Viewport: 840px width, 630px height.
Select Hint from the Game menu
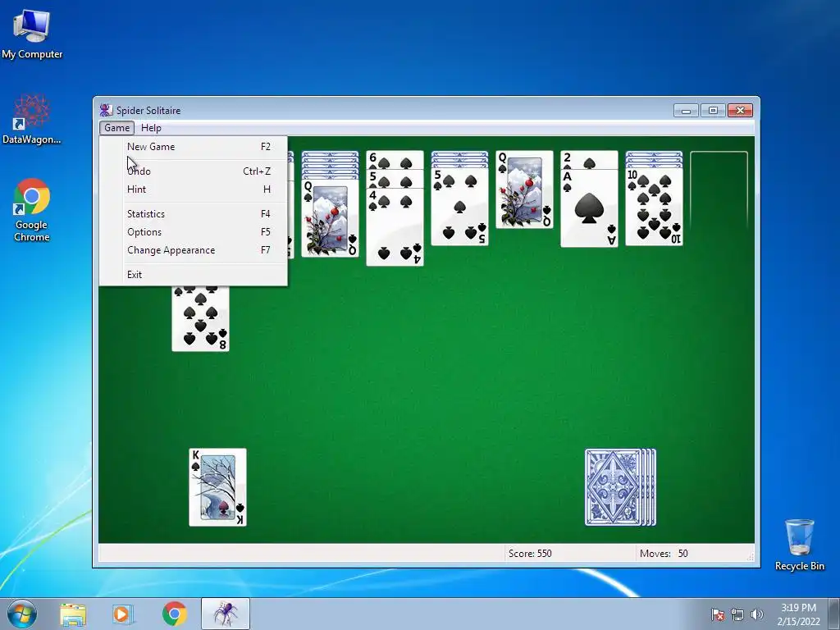[193, 189]
